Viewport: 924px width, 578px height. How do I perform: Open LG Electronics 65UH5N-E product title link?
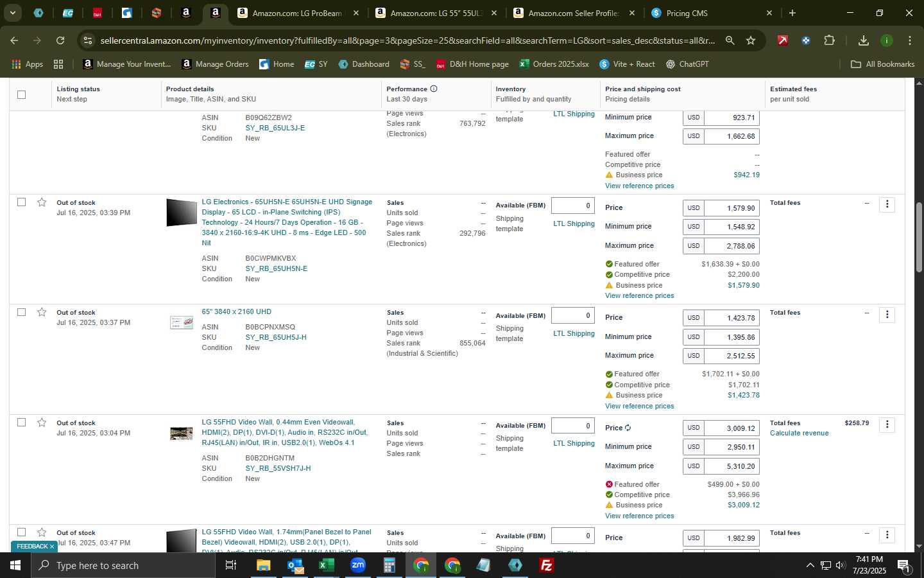click(x=287, y=222)
